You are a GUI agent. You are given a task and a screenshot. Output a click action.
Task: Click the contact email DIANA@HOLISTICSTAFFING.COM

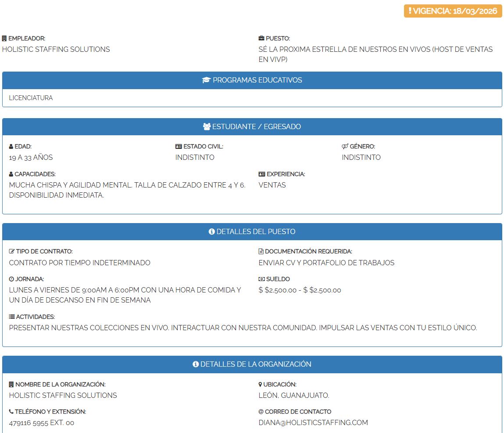coord(313,423)
